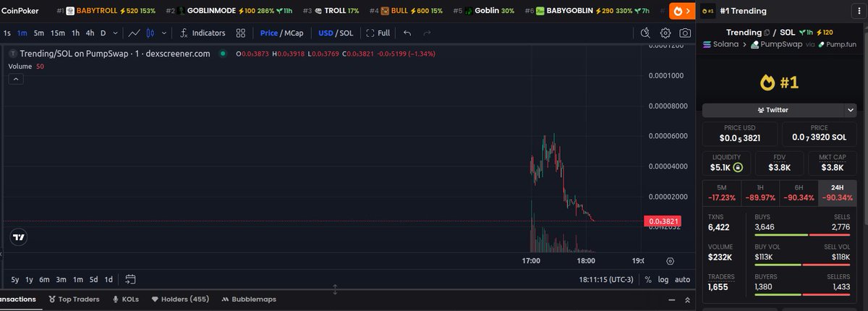Select the 5M stats tab
This screenshot has width=868, height=311.
722,192
